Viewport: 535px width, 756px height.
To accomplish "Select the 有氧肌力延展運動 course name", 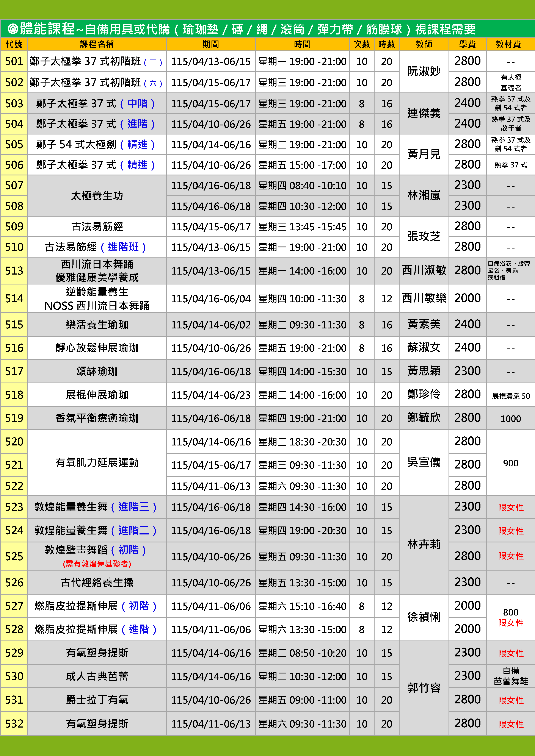I will click(x=97, y=462).
